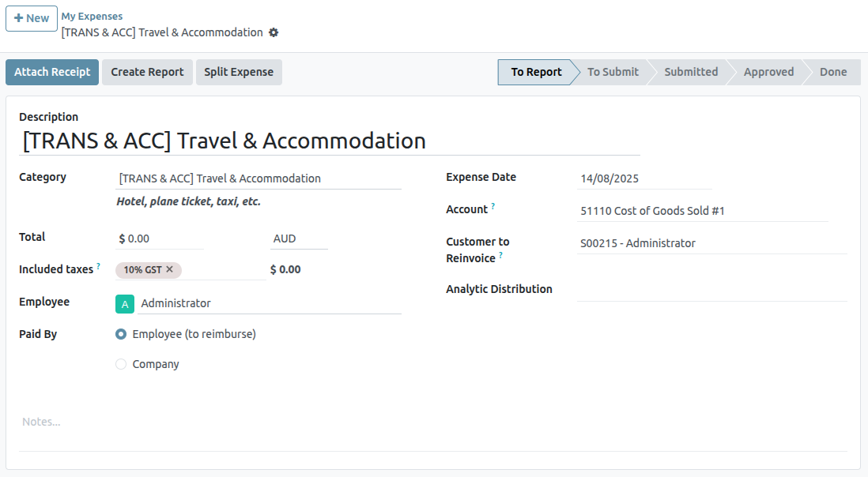The height and width of the screenshot is (477, 868).
Task: Click the Approved status stage
Action: pos(768,72)
